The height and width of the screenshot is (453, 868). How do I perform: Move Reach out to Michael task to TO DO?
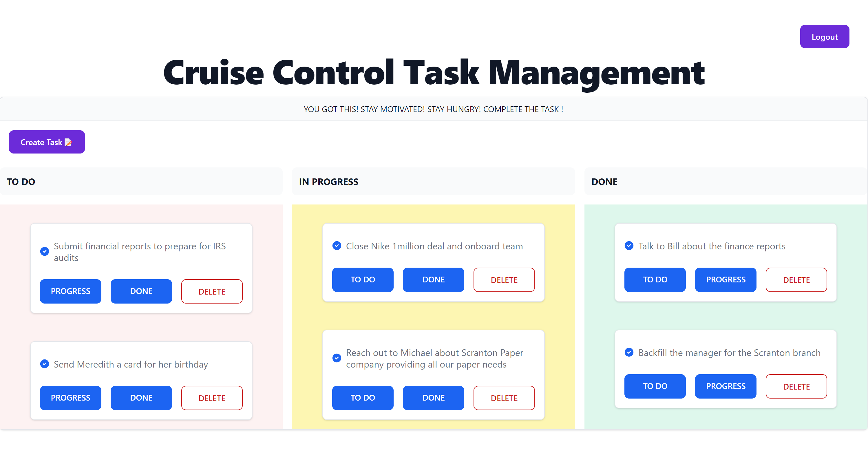coord(363,398)
